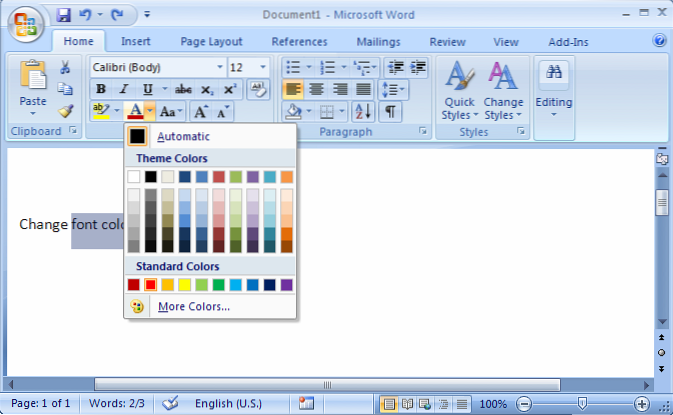Click the Clear Formatting icon
Viewport: 673px width, 415px height.
pyautogui.click(x=258, y=90)
